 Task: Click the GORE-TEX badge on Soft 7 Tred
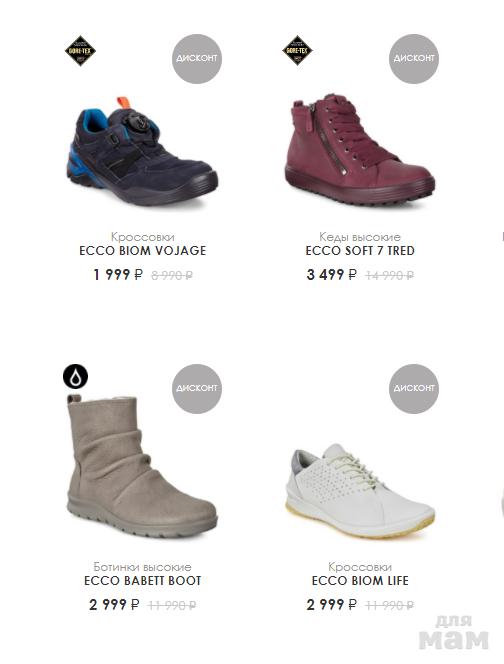click(297, 50)
